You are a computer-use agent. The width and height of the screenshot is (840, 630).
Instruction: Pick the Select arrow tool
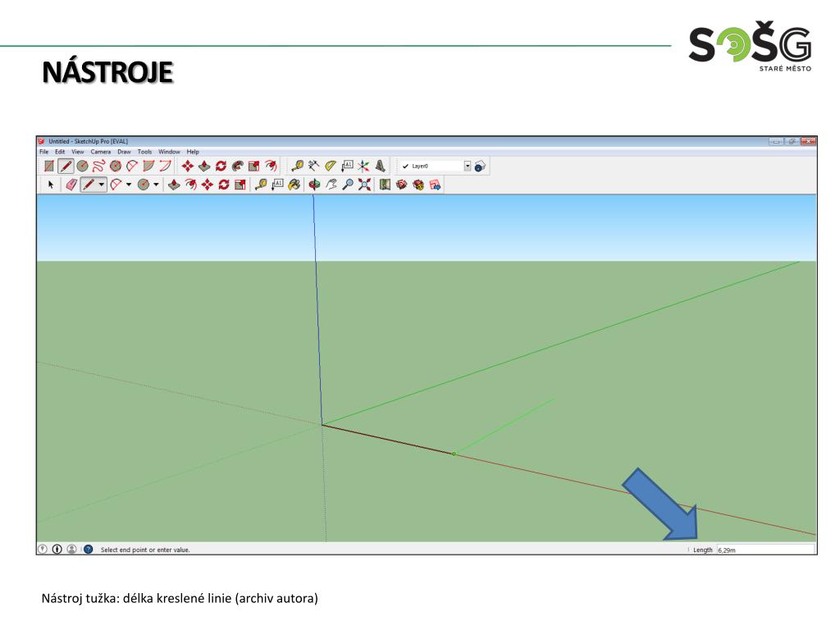pos(51,185)
